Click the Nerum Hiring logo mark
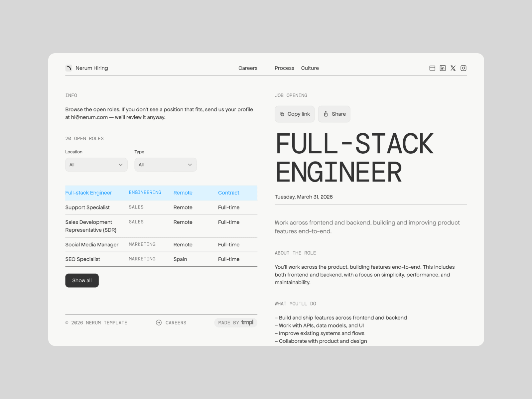 (x=68, y=68)
